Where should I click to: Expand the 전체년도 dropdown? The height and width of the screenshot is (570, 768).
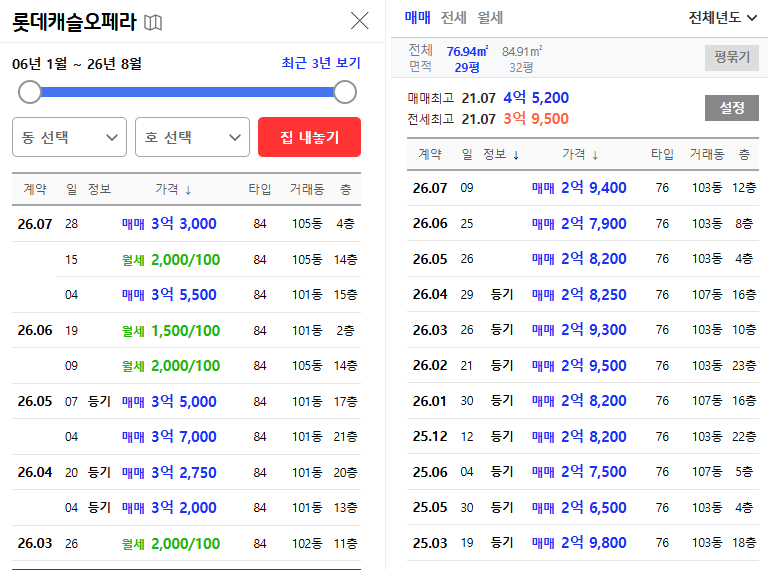click(x=723, y=18)
